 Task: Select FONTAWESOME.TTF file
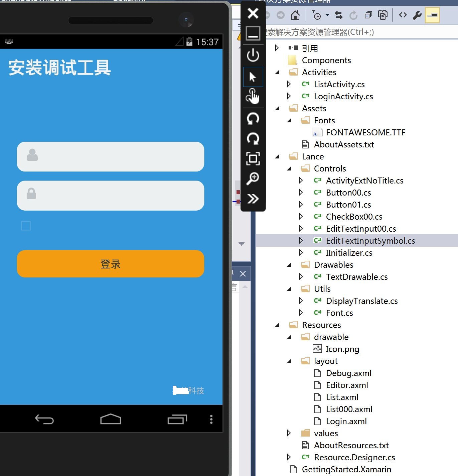[365, 132]
